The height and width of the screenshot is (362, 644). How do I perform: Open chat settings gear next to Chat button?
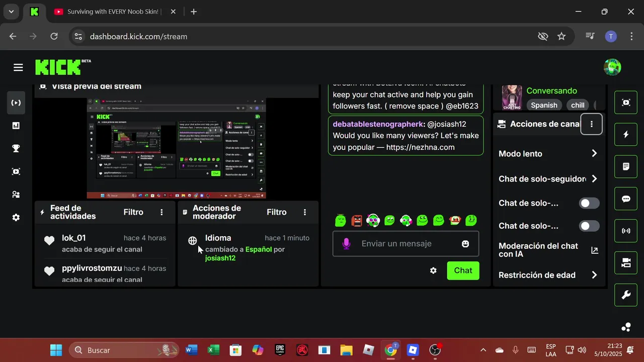[x=433, y=270]
